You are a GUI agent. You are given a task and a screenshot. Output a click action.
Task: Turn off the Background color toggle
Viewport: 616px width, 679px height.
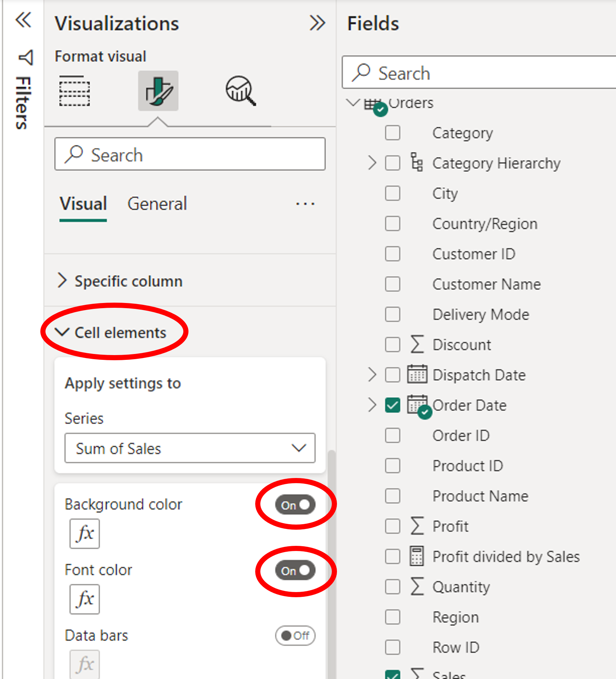click(x=296, y=505)
